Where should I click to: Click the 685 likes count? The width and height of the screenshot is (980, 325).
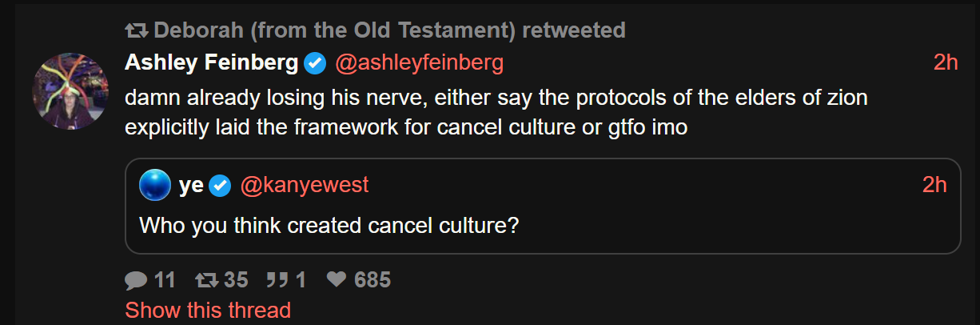coord(372,280)
